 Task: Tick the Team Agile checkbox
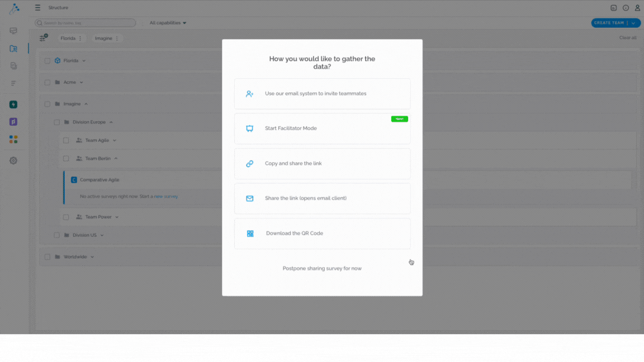66,140
